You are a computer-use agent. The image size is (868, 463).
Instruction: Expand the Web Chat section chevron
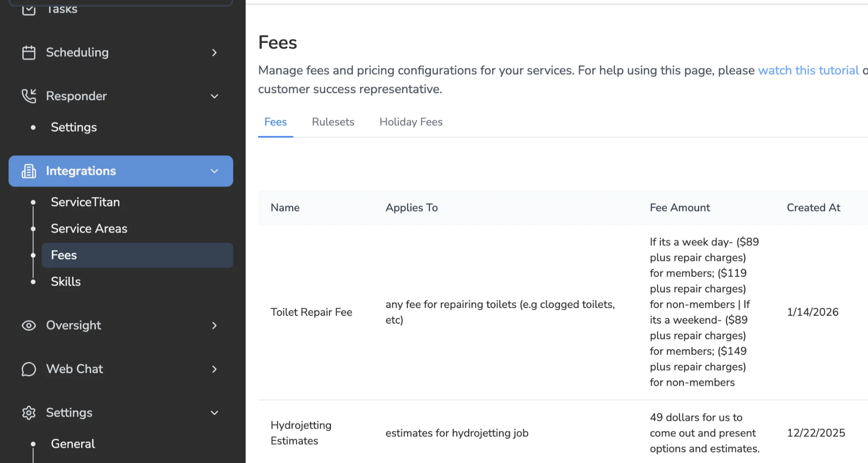point(214,369)
